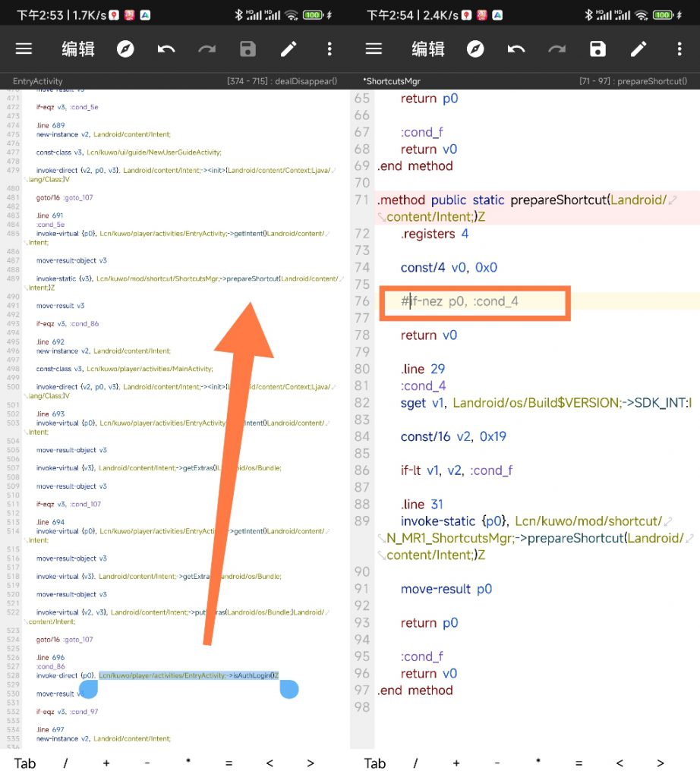Undo the last change in the left editor

(166, 49)
